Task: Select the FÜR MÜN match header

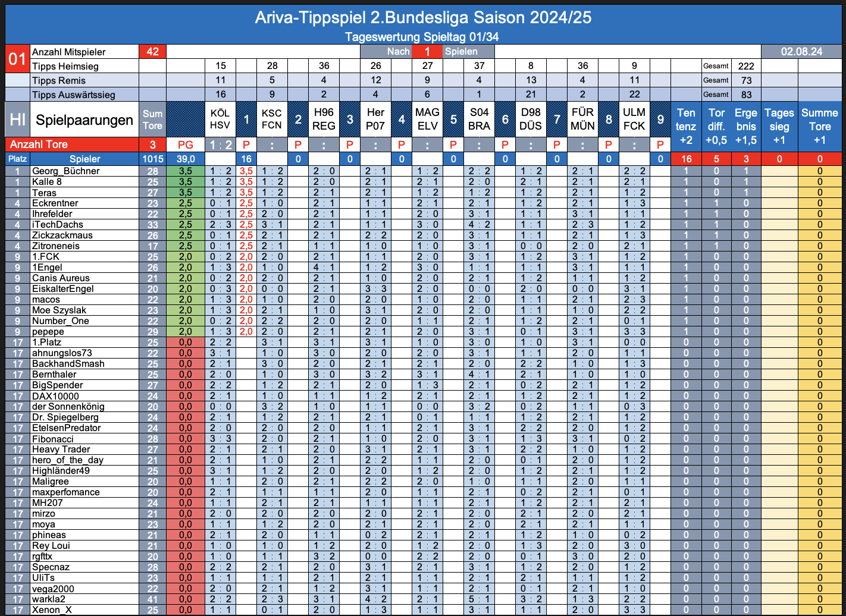Action: tap(582, 120)
